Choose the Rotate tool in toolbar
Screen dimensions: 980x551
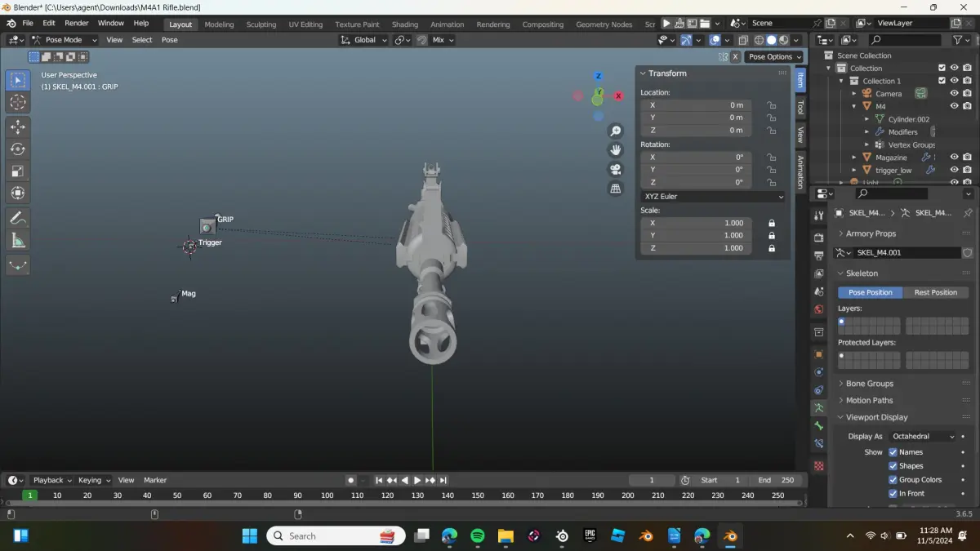pos(18,149)
